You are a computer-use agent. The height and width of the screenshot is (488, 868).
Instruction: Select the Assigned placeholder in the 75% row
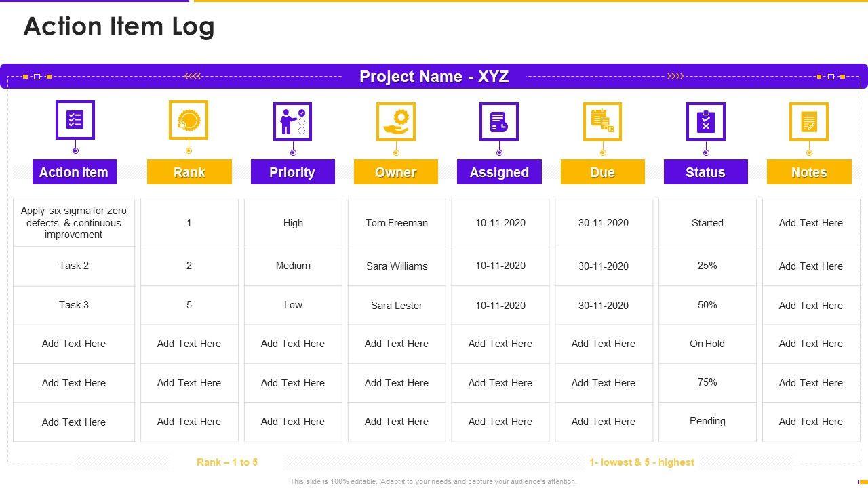coord(500,383)
